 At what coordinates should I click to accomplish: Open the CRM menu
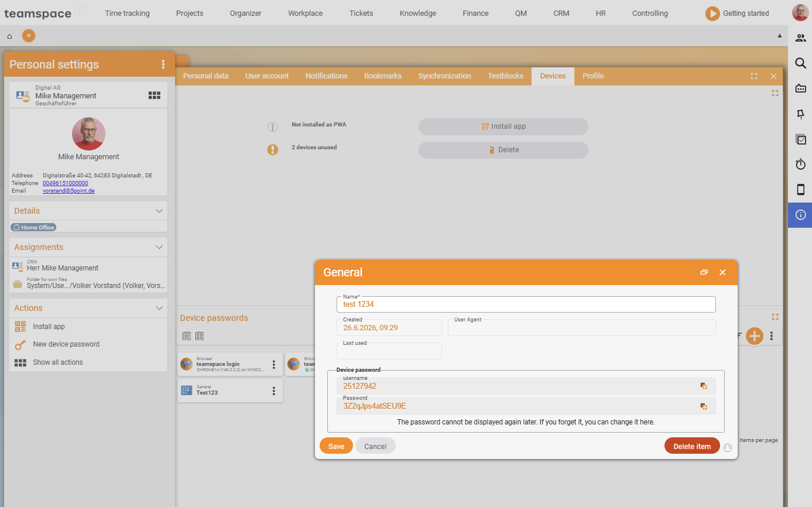[561, 13]
